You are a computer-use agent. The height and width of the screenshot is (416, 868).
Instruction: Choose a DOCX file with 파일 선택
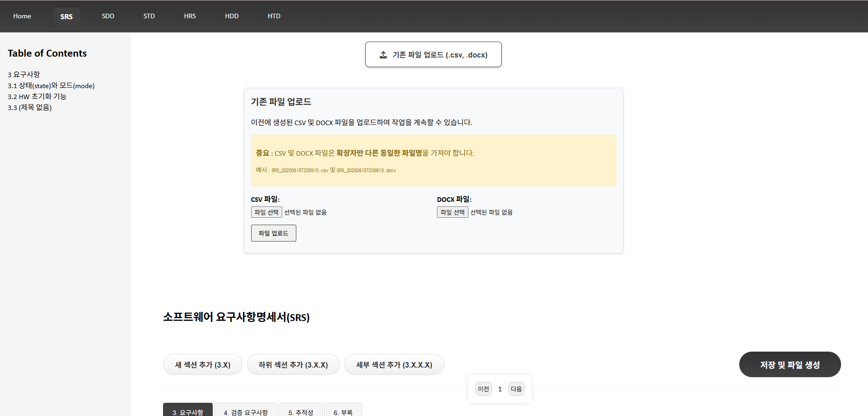click(x=452, y=212)
